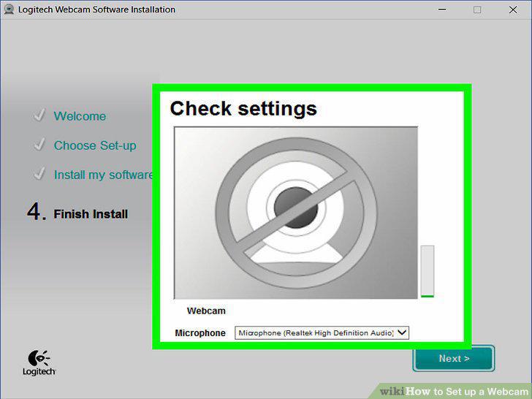Click the Microphone label
The width and height of the screenshot is (532, 399).
point(200,333)
